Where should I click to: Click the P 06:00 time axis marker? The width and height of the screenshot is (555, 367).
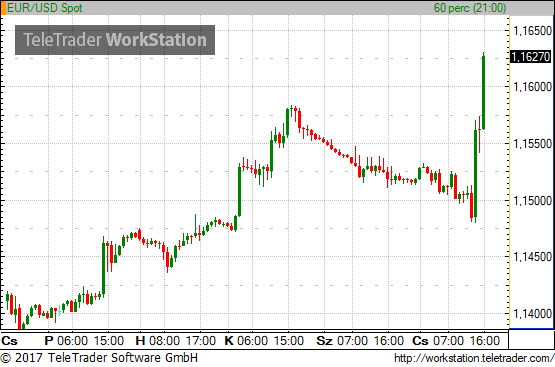click(66, 341)
